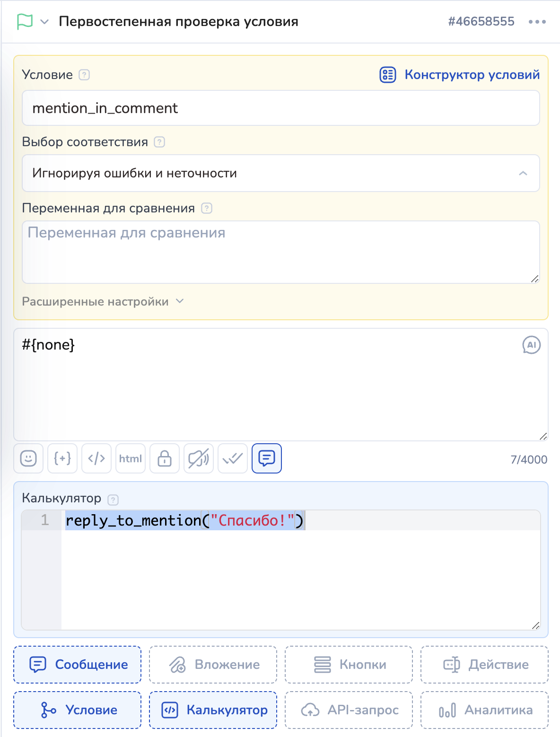Add a Кнопки block
This screenshot has height=737, width=560.
[349, 665]
